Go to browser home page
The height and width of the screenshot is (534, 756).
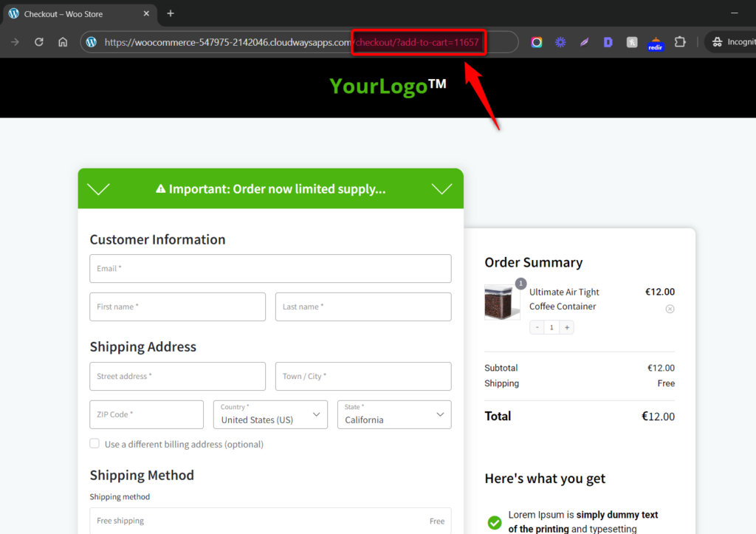(x=63, y=42)
